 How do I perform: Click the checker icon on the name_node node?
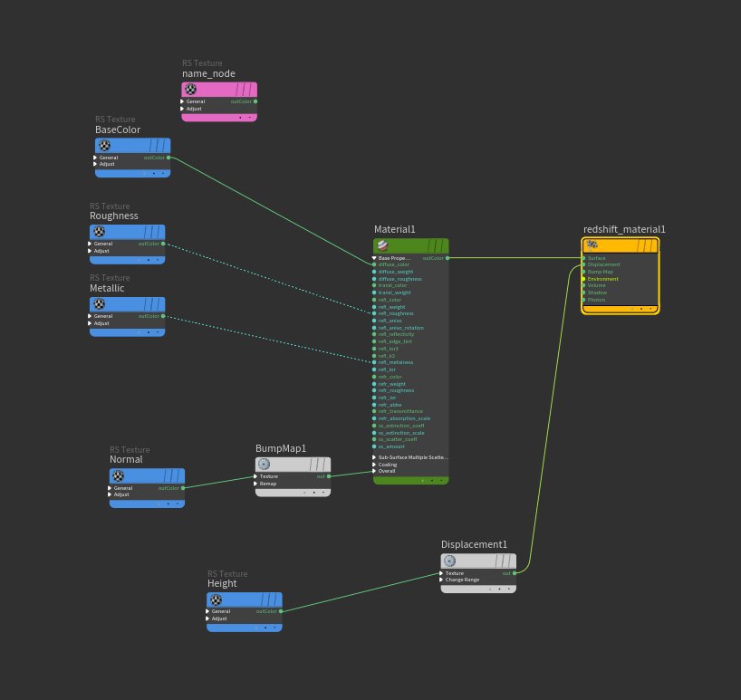(x=190, y=90)
